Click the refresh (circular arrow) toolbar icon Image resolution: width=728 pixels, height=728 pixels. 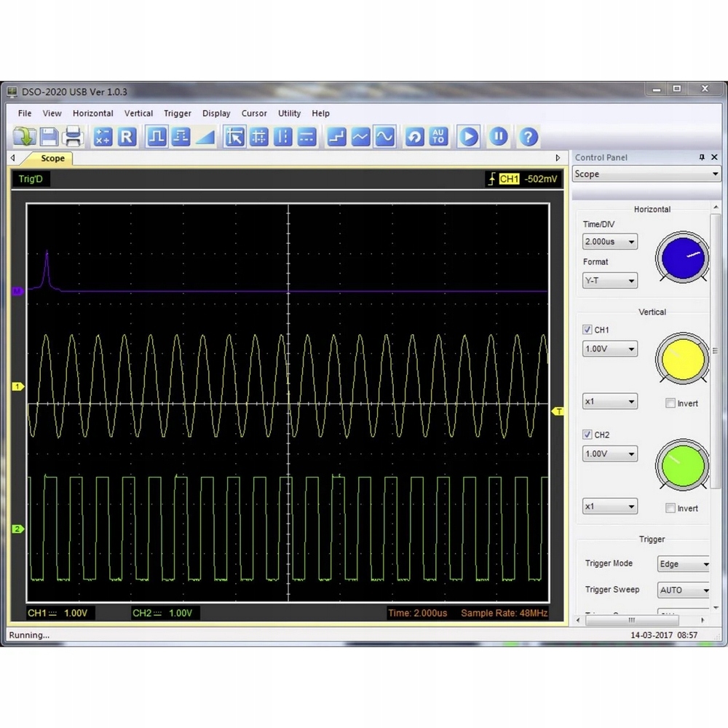(414, 136)
